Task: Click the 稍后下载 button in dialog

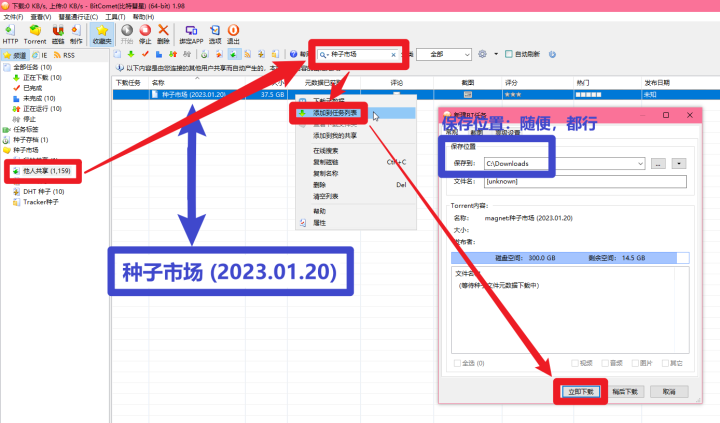Action: (x=625, y=392)
